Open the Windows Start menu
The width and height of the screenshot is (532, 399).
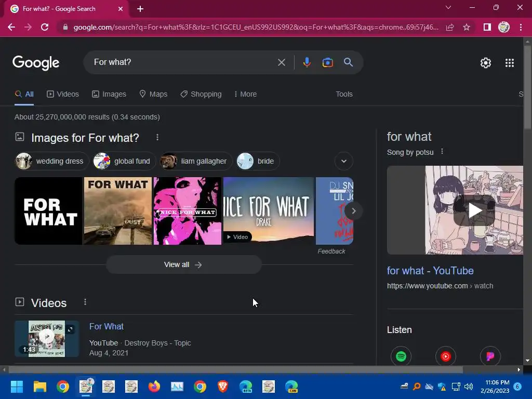pos(17,387)
